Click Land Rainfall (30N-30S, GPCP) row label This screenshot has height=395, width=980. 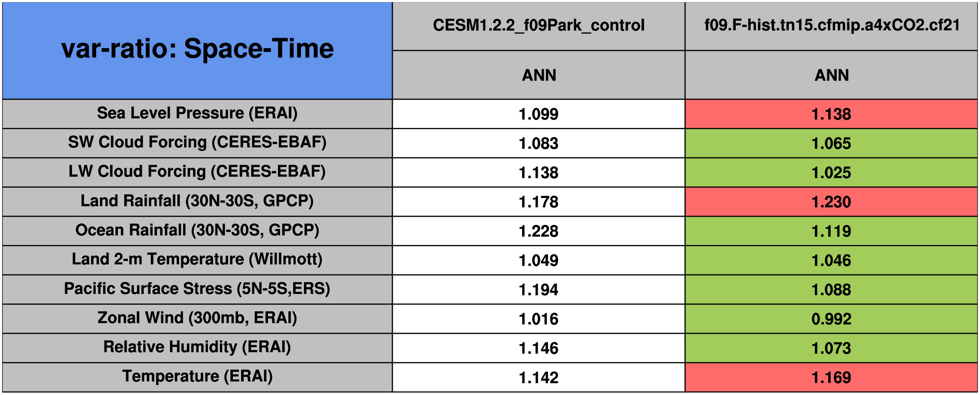197,201
